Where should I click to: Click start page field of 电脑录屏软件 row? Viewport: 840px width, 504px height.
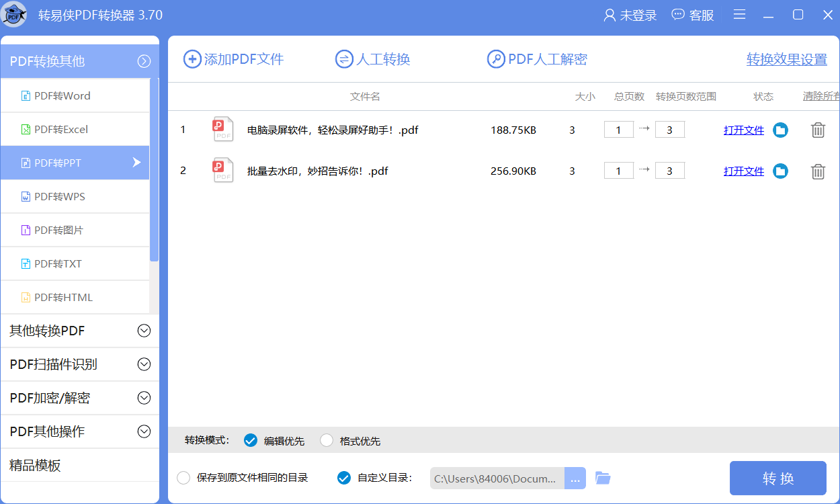point(619,130)
